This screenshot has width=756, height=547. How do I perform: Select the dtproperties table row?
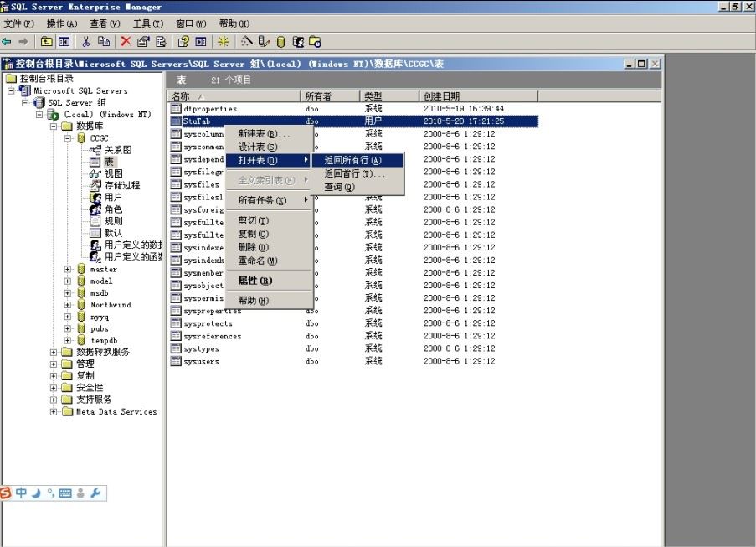point(353,109)
